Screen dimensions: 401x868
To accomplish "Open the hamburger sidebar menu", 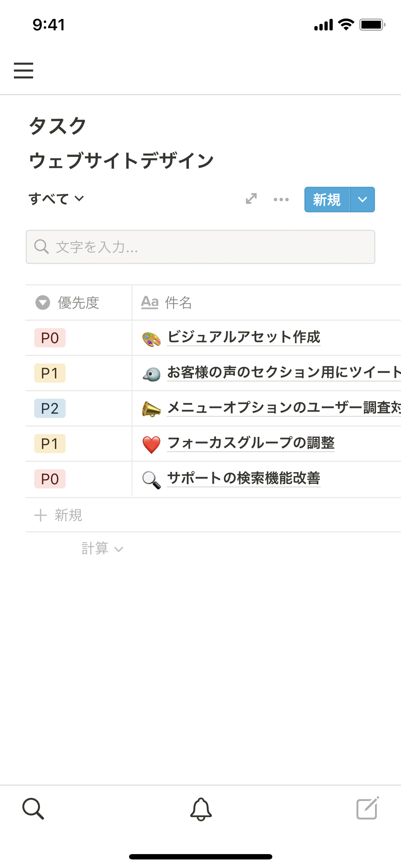I will (24, 70).
